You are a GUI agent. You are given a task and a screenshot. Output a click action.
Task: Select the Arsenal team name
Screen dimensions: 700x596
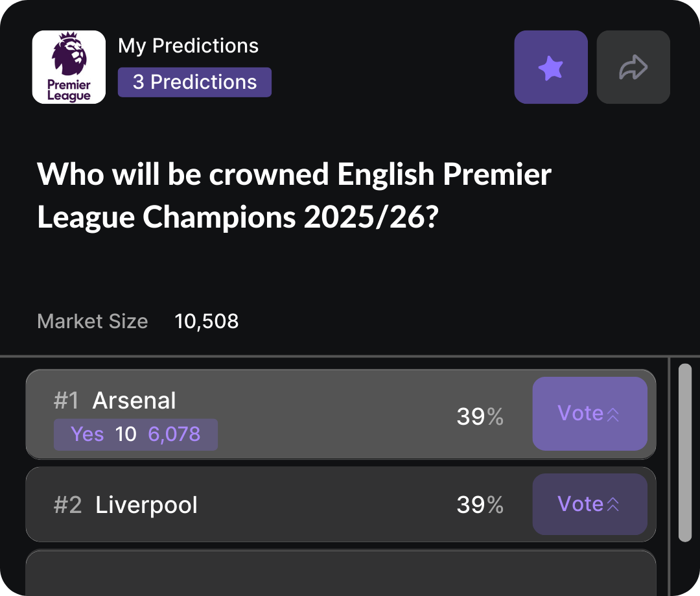click(134, 401)
